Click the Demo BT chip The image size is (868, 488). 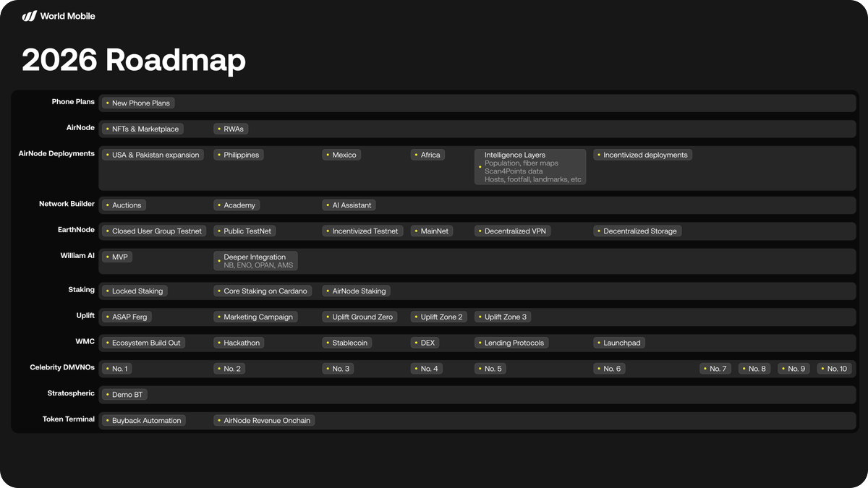pyautogui.click(x=124, y=395)
